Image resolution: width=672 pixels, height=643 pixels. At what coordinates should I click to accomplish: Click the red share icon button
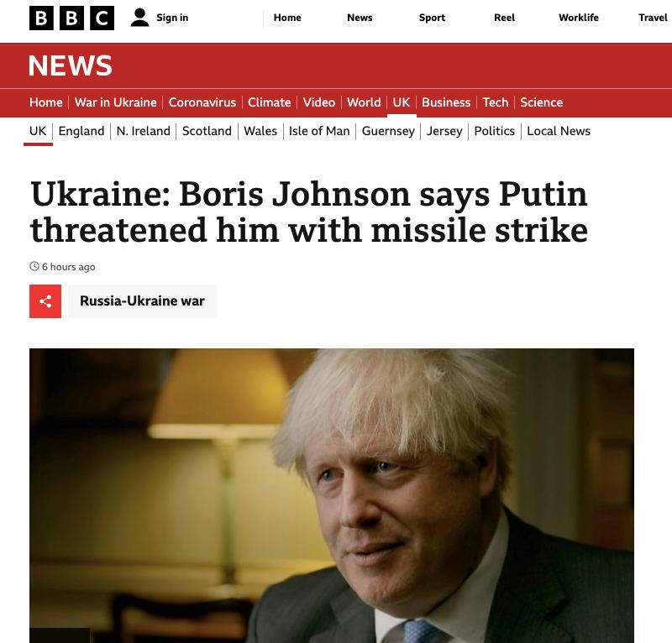(45, 301)
